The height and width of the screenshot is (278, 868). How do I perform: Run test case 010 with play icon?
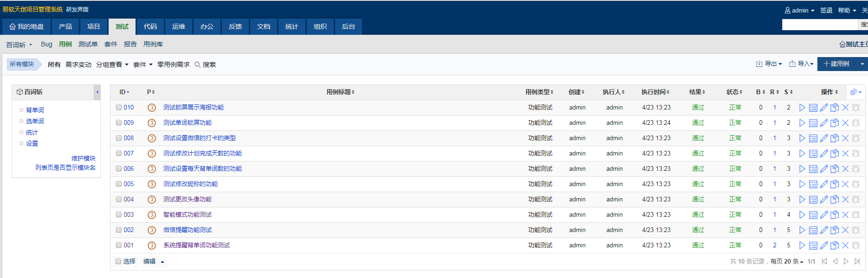tap(802, 108)
